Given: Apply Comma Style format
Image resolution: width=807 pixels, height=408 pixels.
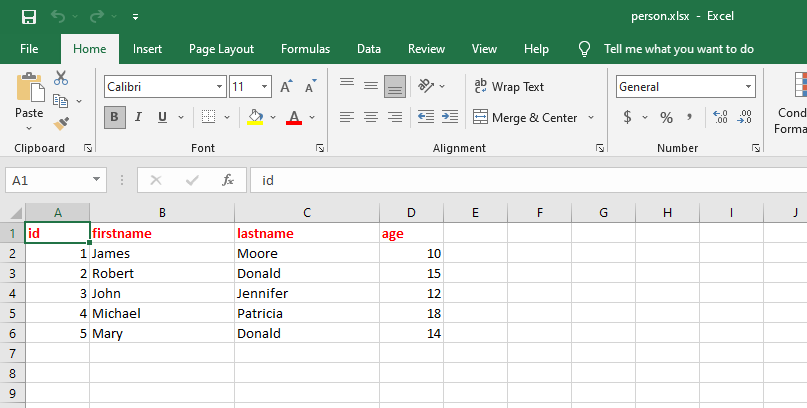Looking at the screenshot, I should (689, 117).
